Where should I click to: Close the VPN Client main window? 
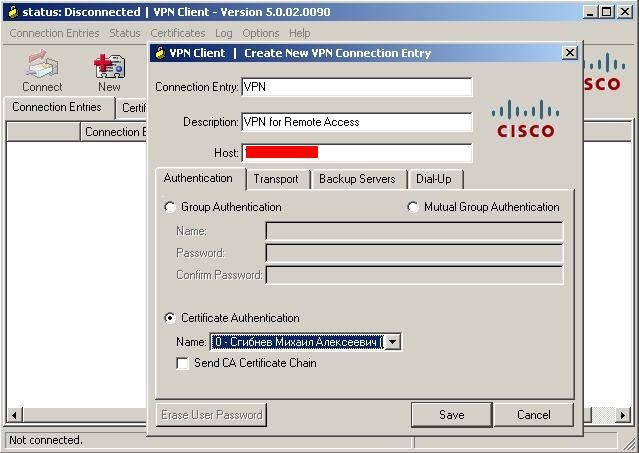(x=625, y=12)
